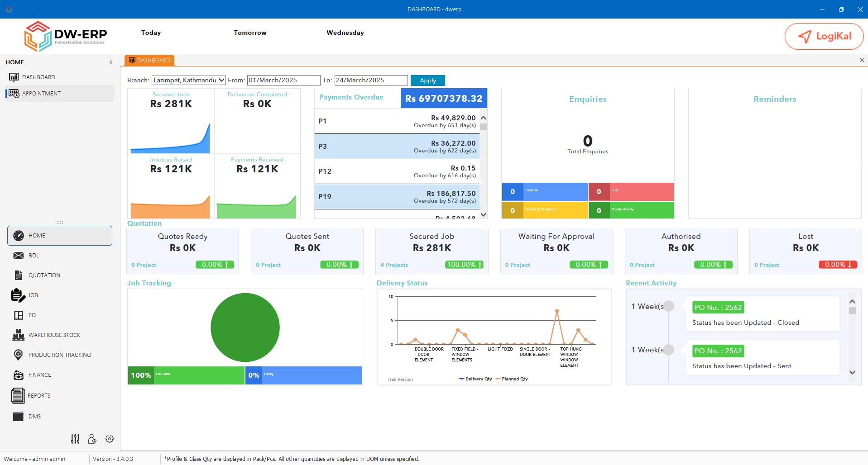Viewport: 868px width, 465px height.
Task: Click the Production Tracking icon
Action: point(19,355)
